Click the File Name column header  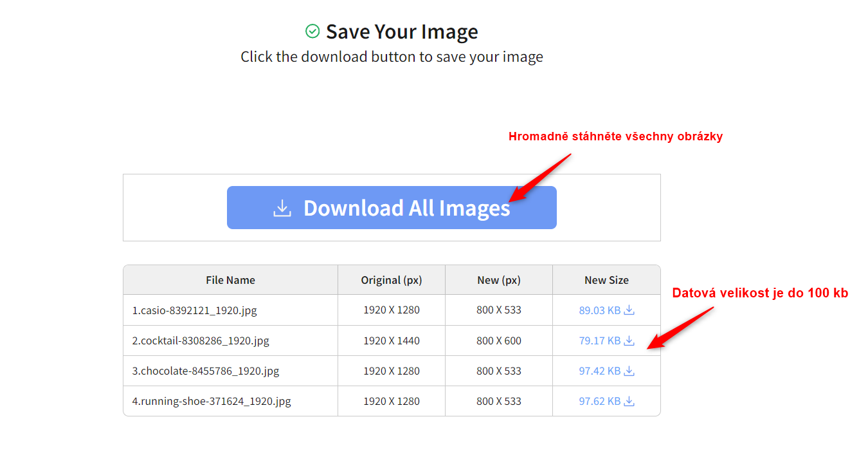pyautogui.click(x=230, y=280)
